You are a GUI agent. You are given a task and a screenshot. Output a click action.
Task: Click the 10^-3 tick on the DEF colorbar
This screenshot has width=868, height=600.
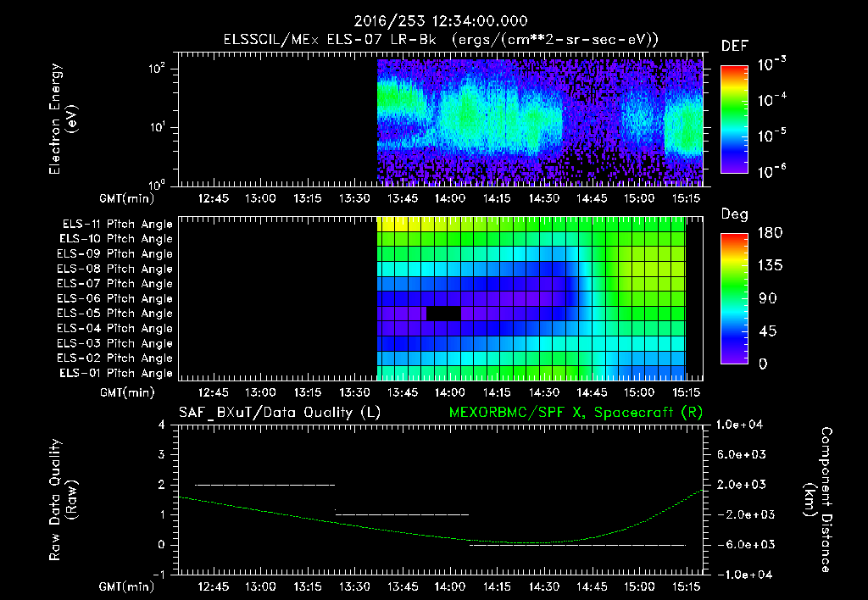click(771, 64)
